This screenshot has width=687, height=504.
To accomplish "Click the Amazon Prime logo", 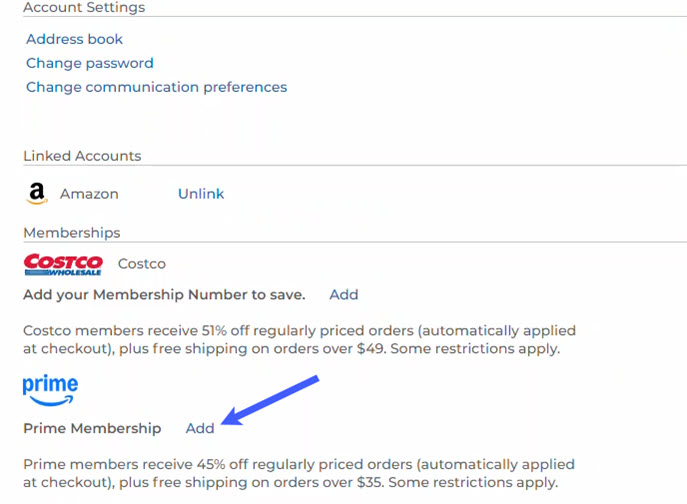I will click(x=50, y=390).
